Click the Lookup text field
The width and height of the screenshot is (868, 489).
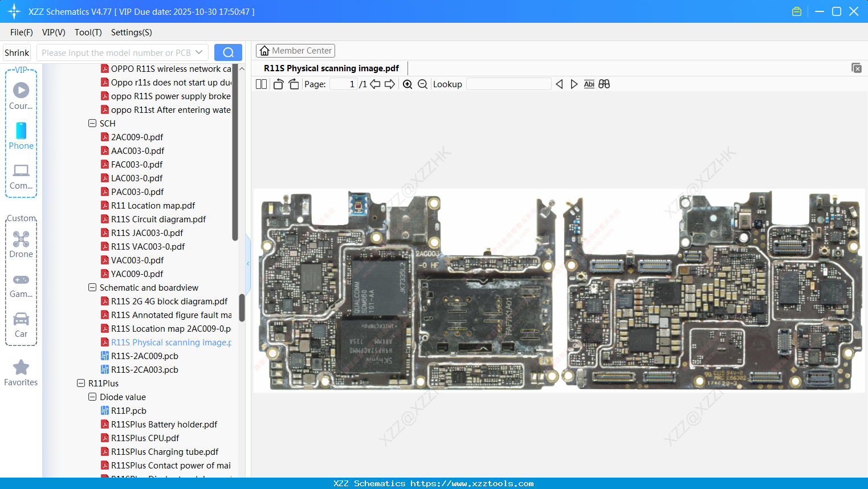click(x=508, y=84)
